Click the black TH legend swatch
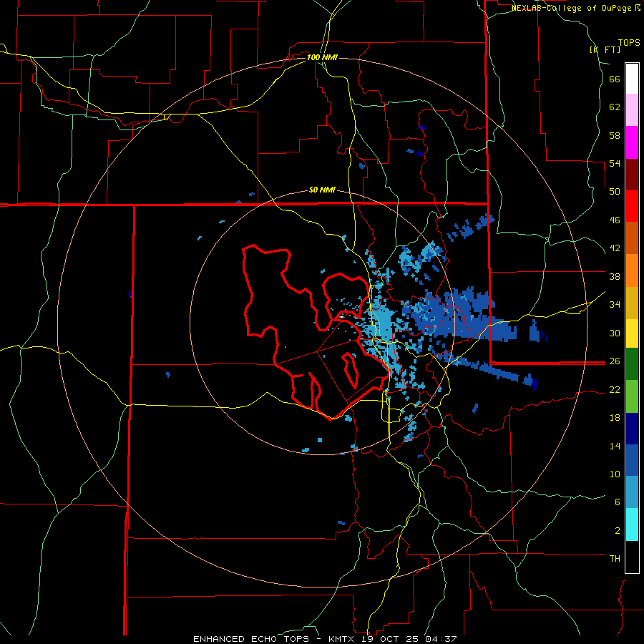This screenshot has width=644, height=644. [x=632, y=557]
